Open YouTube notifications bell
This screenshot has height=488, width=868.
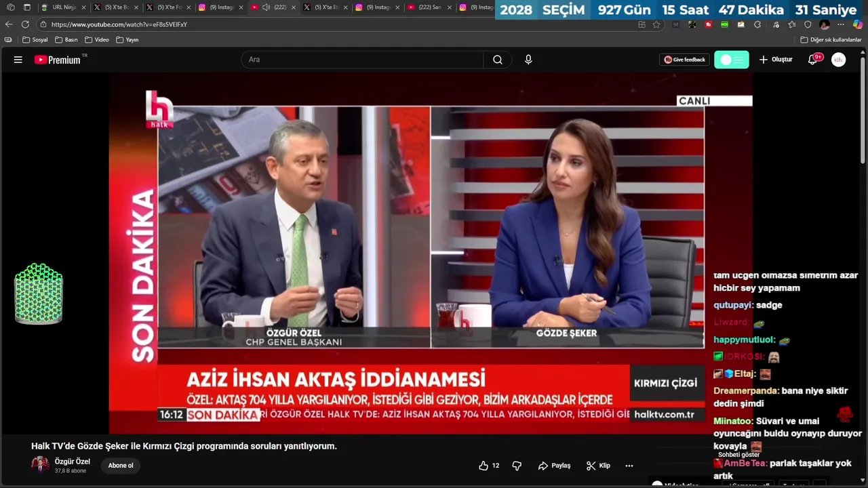[x=812, y=60]
